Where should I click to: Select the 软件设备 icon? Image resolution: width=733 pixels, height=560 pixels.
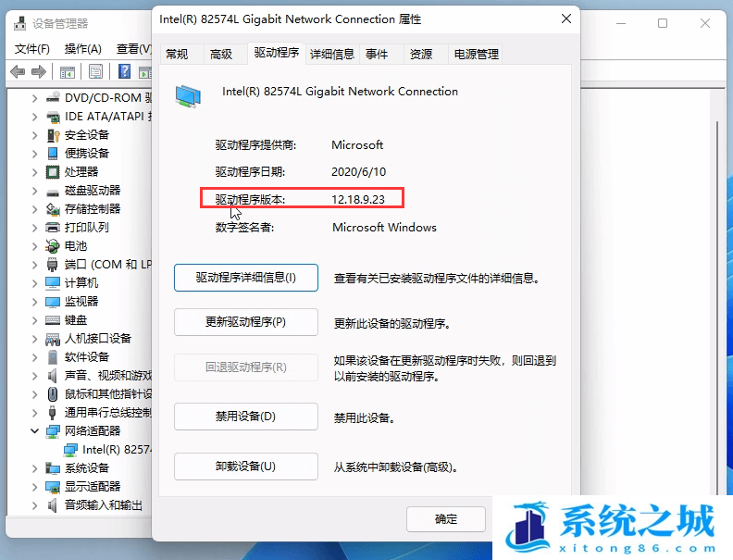coord(53,357)
